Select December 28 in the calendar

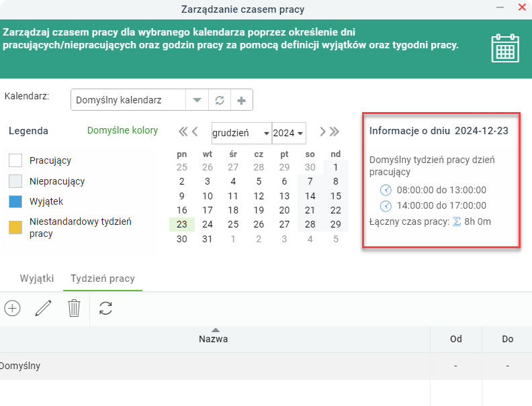point(310,224)
